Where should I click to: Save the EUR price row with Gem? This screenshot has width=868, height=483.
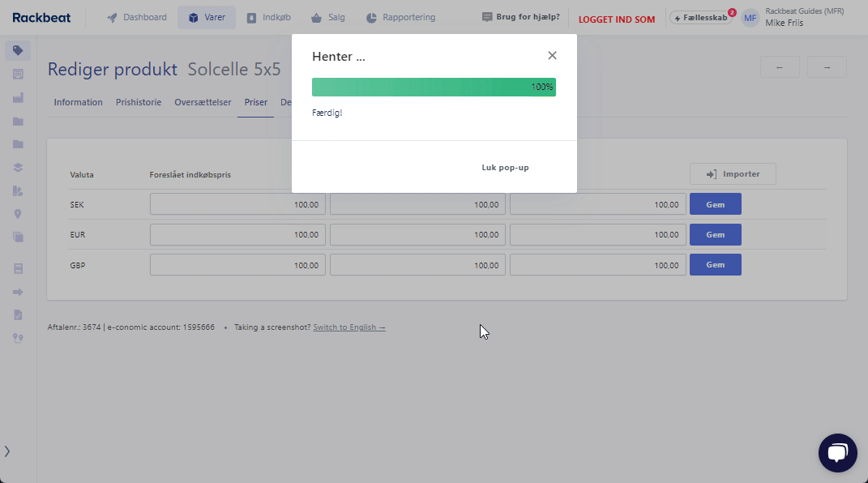(x=715, y=235)
